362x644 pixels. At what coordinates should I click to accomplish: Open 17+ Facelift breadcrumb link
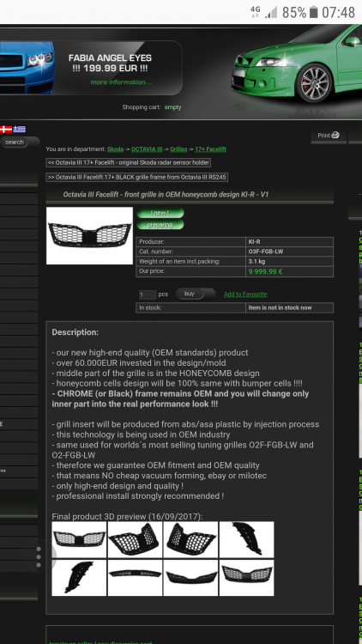coord(210,149)
